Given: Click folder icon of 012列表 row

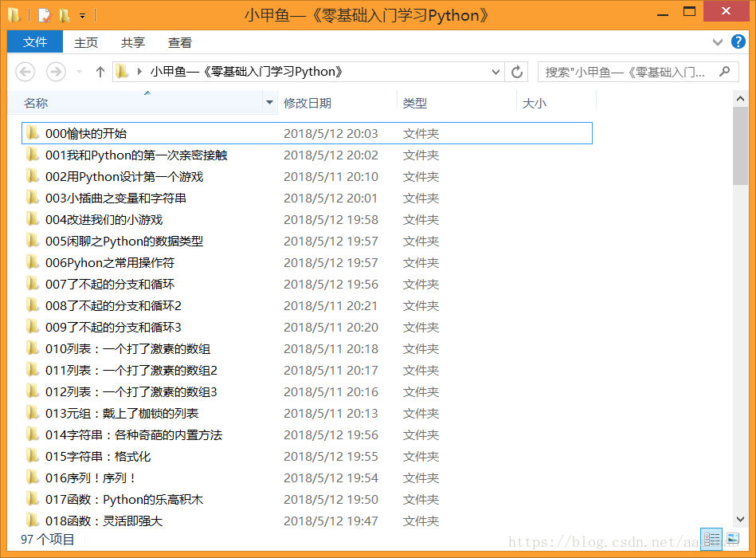Looking at the screenshot, I should coord(33,391).
